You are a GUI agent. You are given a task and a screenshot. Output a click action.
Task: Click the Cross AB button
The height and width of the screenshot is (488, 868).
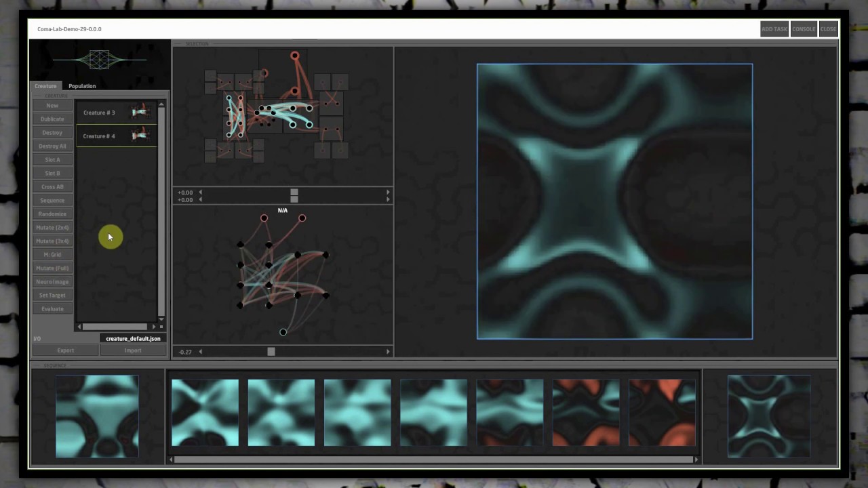tap(52, 187)
